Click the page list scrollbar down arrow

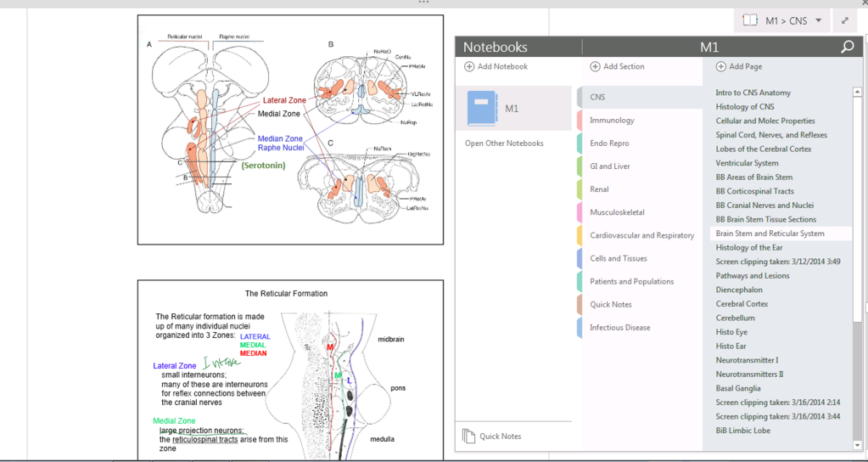point(858,443)
